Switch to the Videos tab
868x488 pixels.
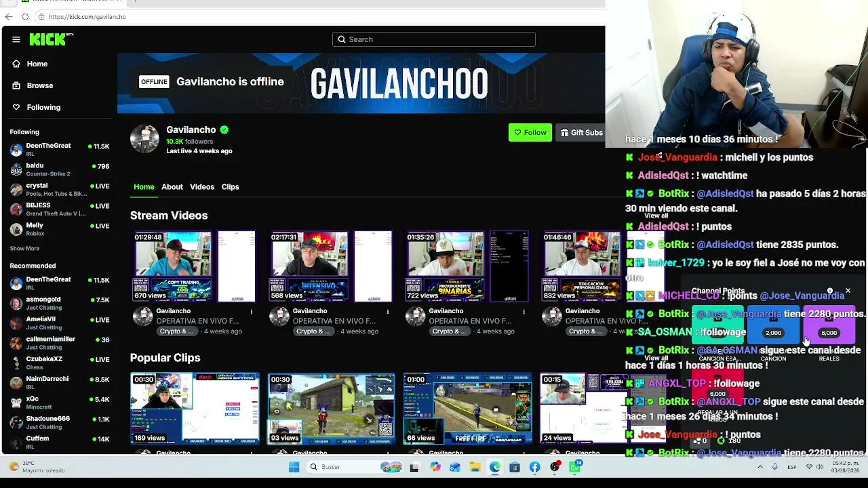point(202,187)
